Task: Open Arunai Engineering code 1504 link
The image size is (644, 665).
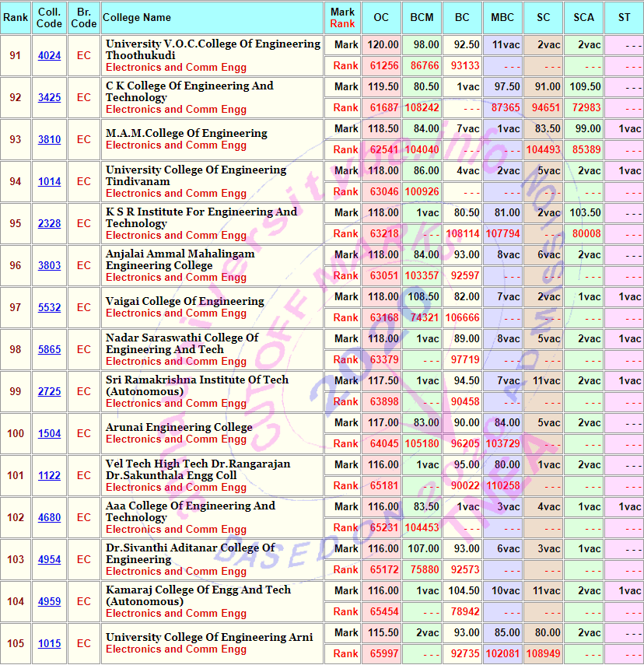Action: point(49,434)
